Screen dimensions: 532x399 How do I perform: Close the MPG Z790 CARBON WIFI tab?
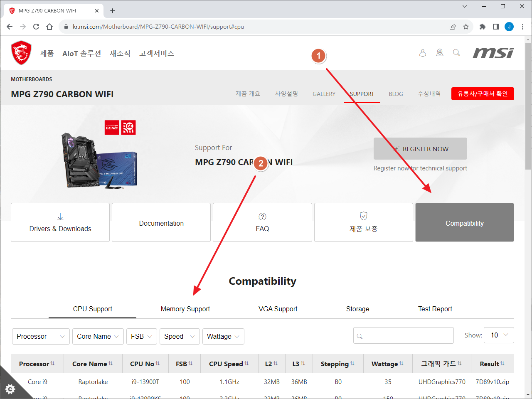pyautogui.click(x=97, y=11)
